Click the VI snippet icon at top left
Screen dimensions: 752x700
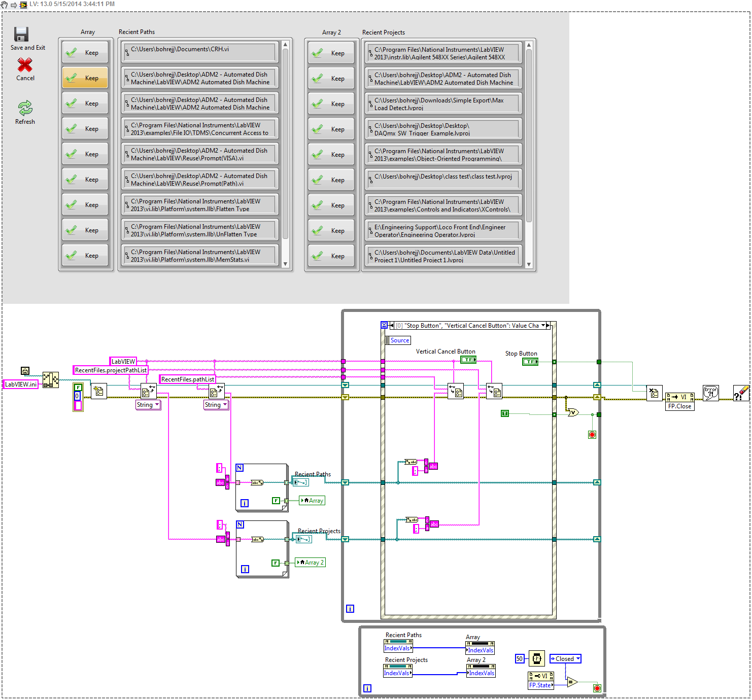tap(23, 5)
